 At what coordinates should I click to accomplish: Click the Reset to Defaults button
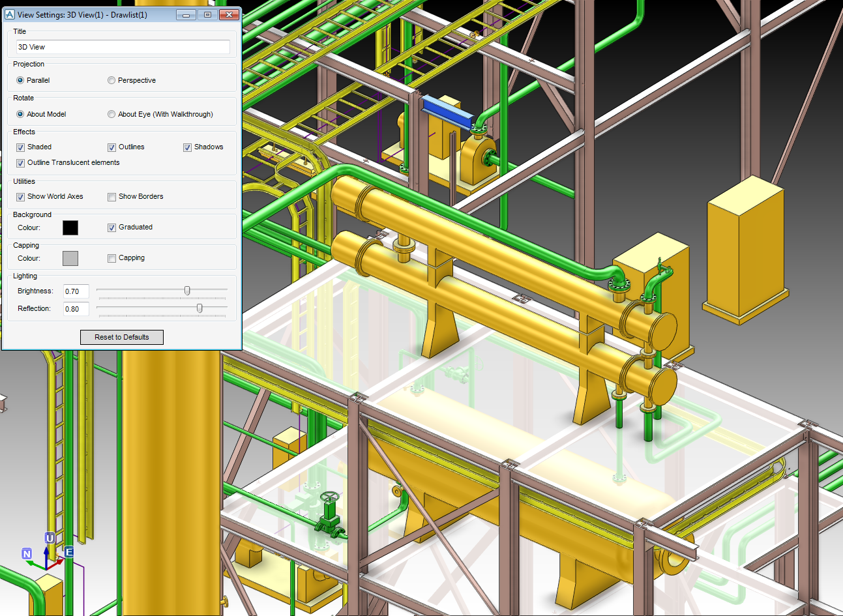[x=122, y=337]
